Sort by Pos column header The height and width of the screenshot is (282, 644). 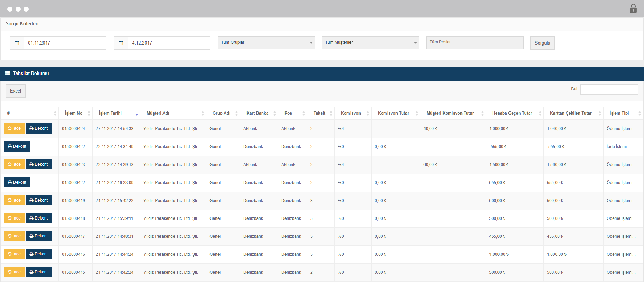[292, 113]
